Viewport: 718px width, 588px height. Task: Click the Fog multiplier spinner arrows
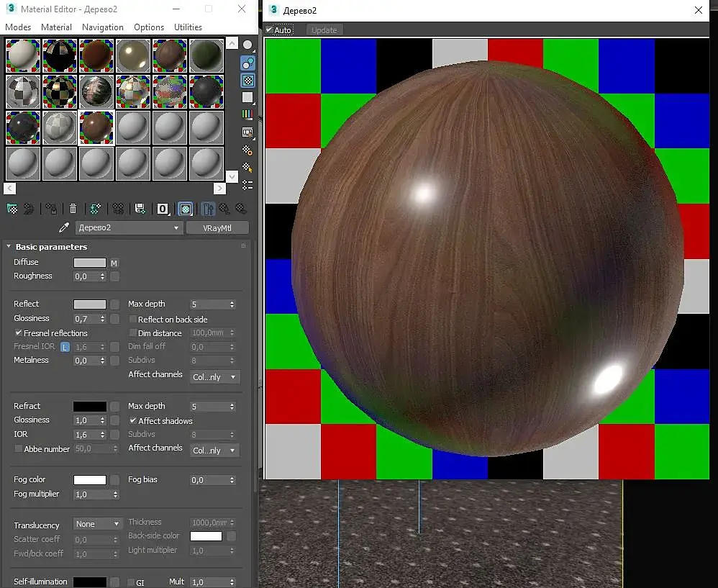[115, 494]
